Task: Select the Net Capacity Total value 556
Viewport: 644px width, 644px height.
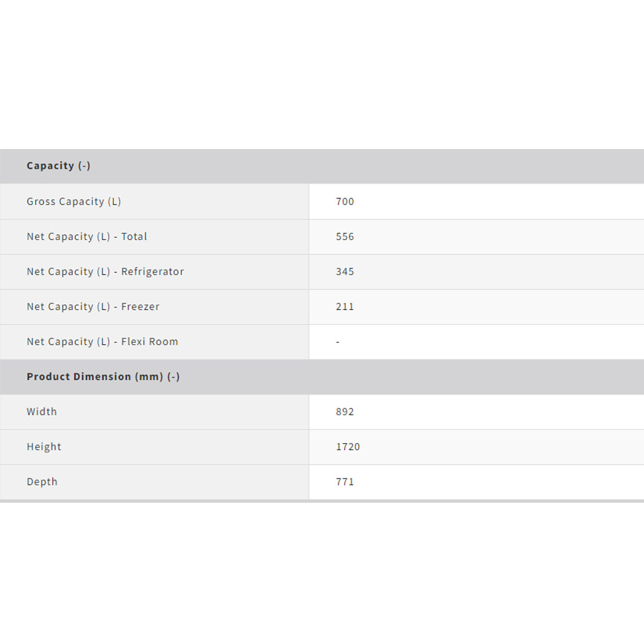Action: [345, 237]
